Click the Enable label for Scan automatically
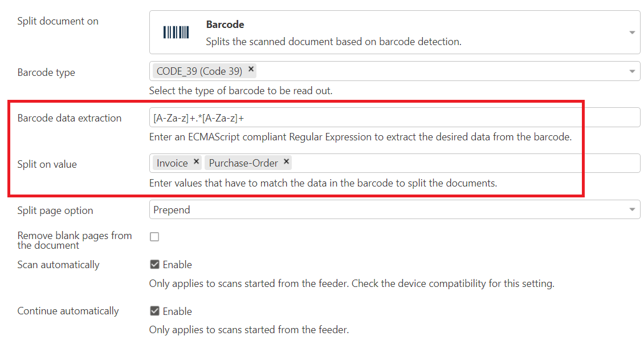Viewport: 644px width, 344px height. coord(177,265)
